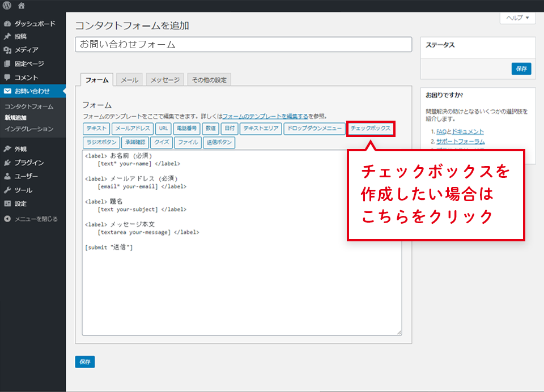Open the Media (メディア) library
This screenshot has height=392, width=544.
(x=26, y=50)
